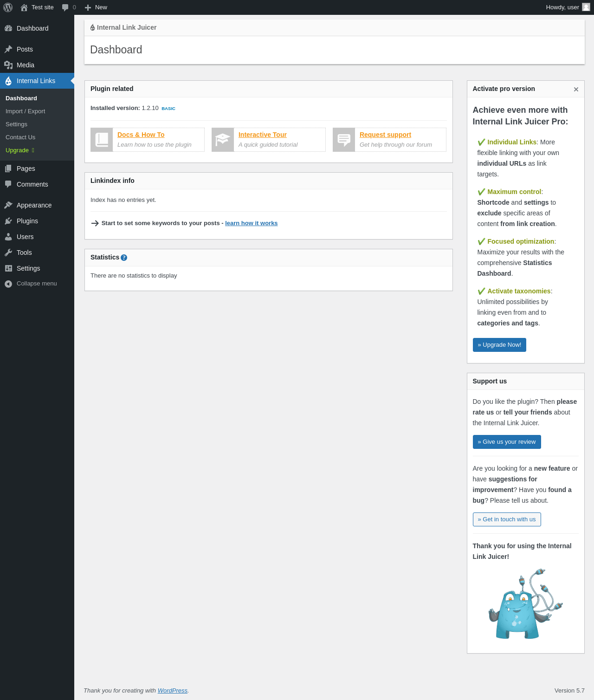Screen dimensions: 594x700
Task: Click the Posts pushpin icon
Action: coord(8,49)
